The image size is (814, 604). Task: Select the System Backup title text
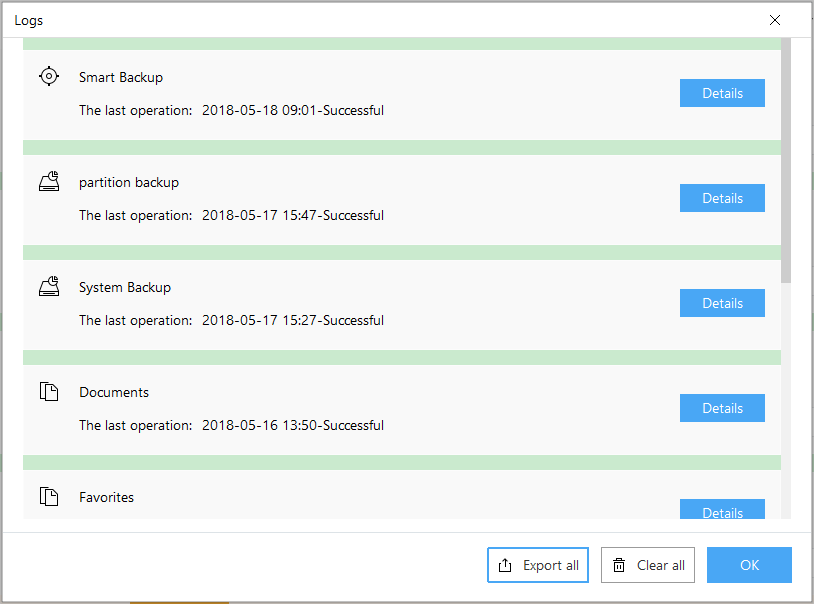click(125, 288)
